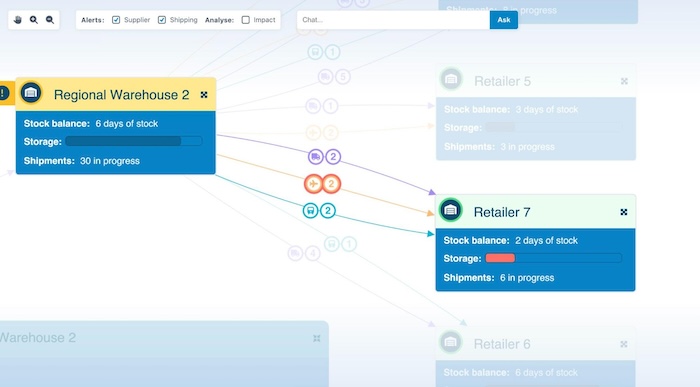Expand the faded Warehouse 2 card at bottom
Image resolution: width=700 pixels, height=387 pixels.
[317, 338]
